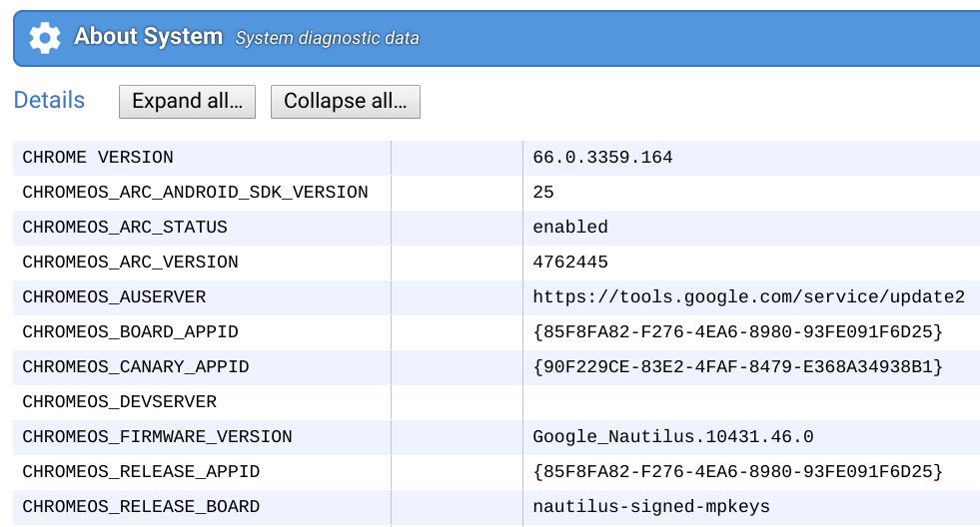Click the CHROME VERSION row label
This screenshot has width=980, height=527.
click(98, 158)
